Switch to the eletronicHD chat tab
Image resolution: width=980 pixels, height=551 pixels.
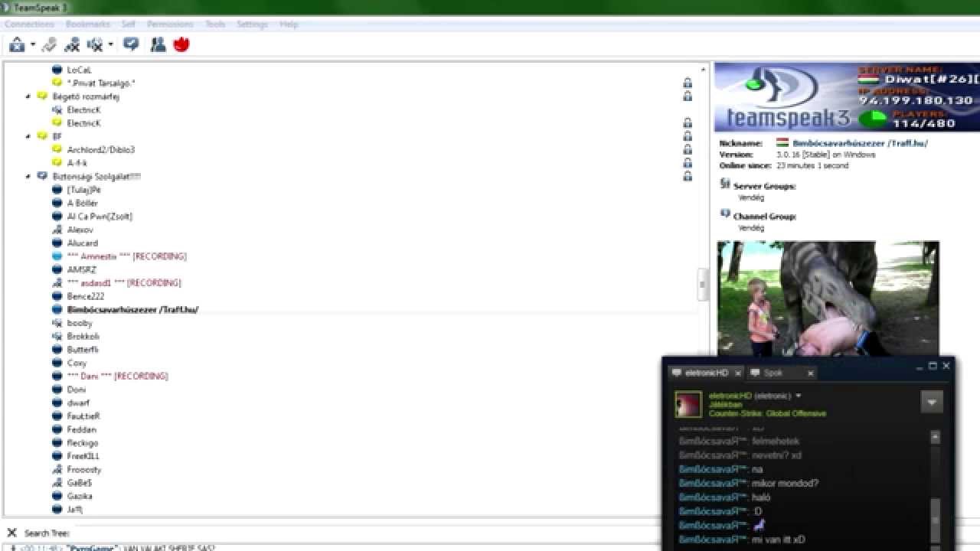coord(706,373)
